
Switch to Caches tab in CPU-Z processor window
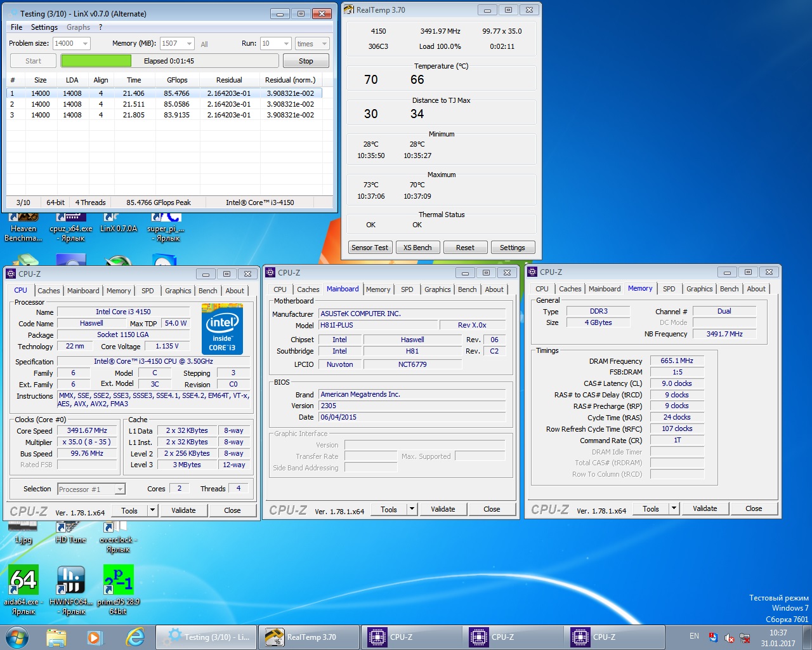pyautogui.click(x=49, y=291)
